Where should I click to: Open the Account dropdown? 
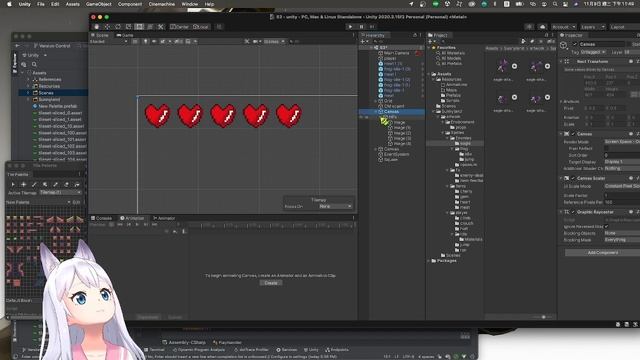click(x=564, y=27)
